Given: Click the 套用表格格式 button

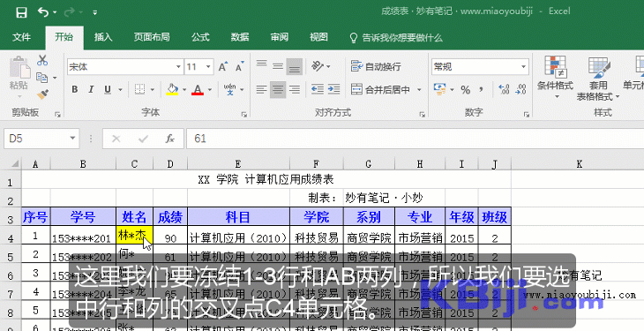Looking at the screenshot, I should (598, 78).
